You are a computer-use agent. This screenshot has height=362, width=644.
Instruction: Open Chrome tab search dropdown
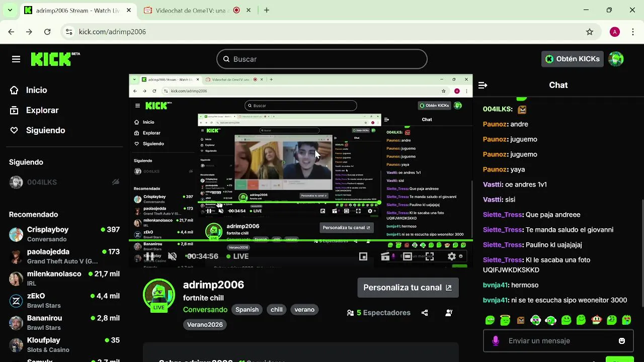pos(10,10)
